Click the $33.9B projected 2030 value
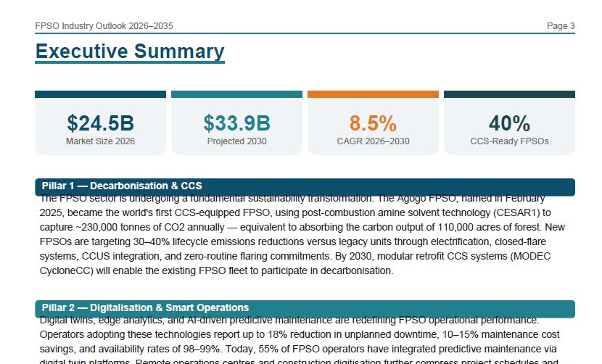 pos(237,123)
